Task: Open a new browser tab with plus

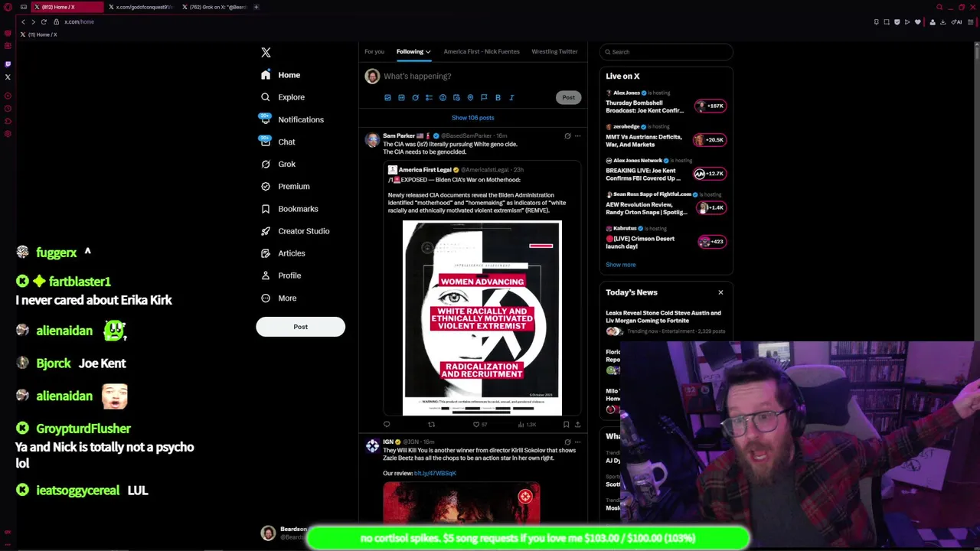Action: pyautogui.click(x=256, y=7)
